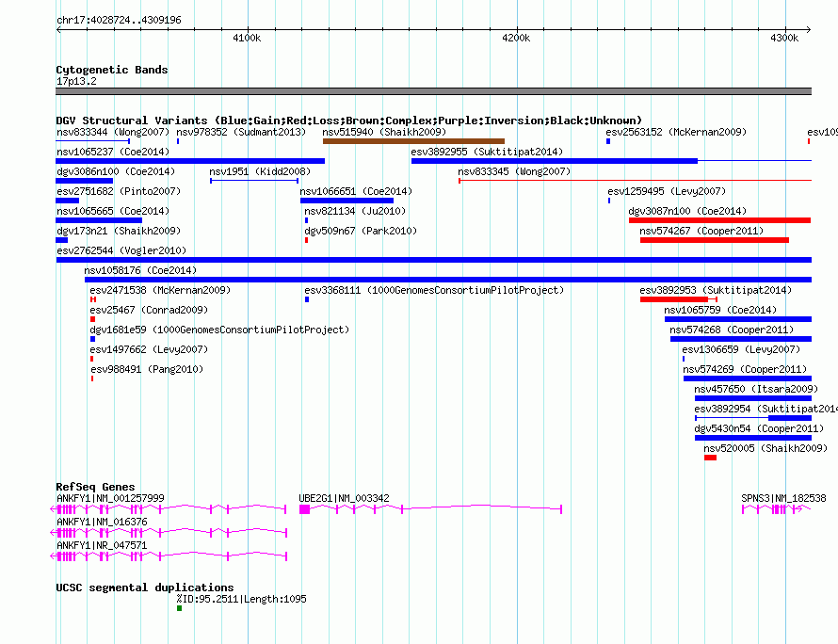Click the DGV Structural Variants track title

pyautogui.click(x=348, y=121)
